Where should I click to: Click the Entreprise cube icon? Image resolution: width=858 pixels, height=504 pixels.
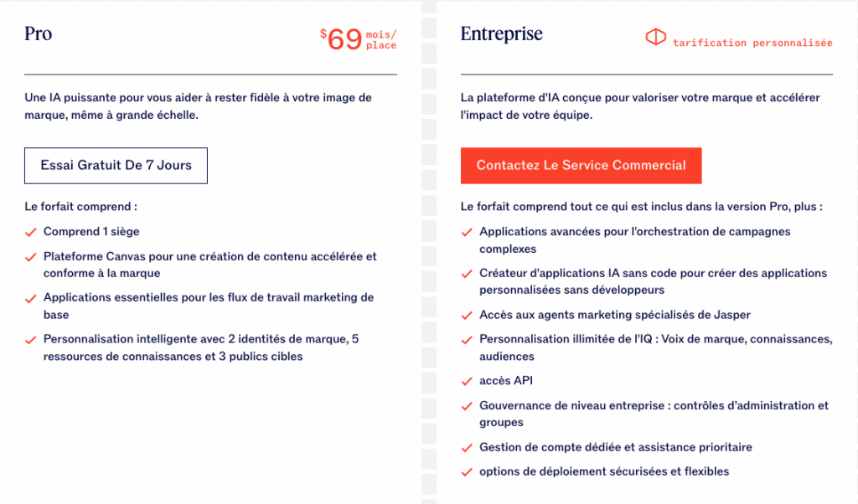(x=655, y=38)
